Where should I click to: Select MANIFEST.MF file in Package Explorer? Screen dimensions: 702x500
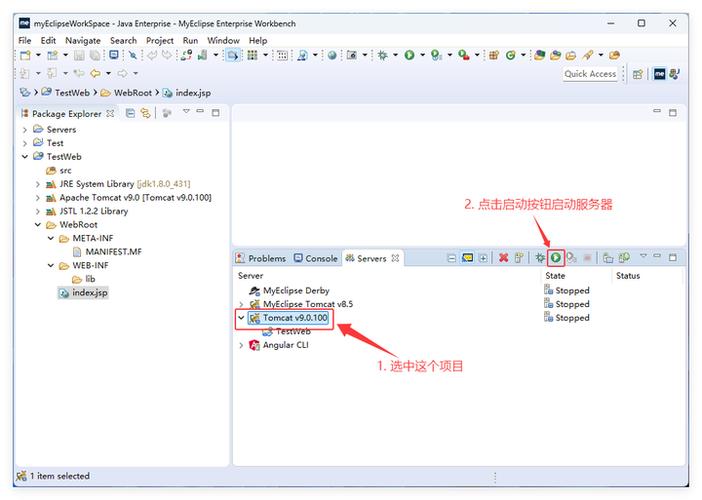click(112, 252)
